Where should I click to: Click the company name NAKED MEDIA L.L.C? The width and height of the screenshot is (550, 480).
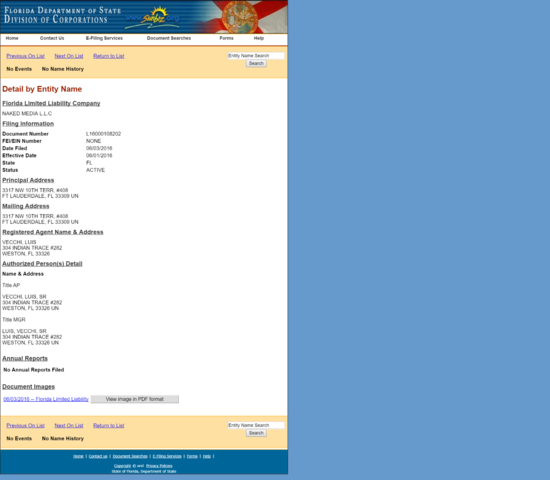(27, 114)
